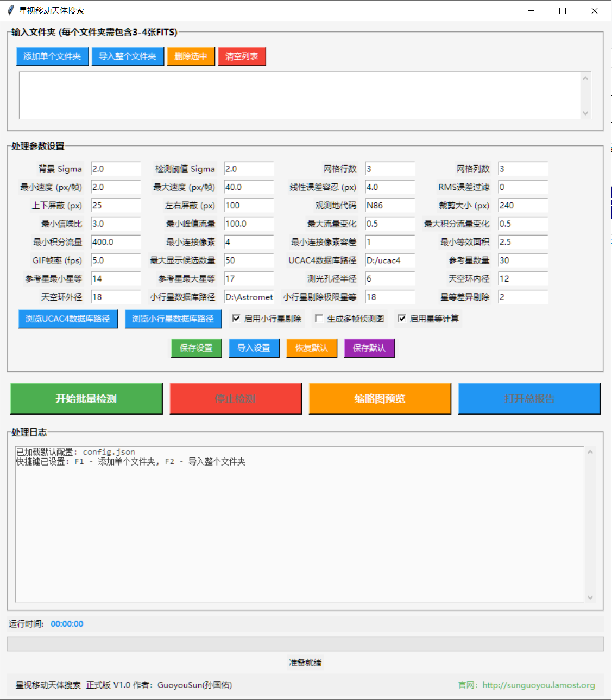Image resolution: width=612 pixels, height=700 pixels.
Task: Click the app feather icon in title bar
Action: pos(10,10)
